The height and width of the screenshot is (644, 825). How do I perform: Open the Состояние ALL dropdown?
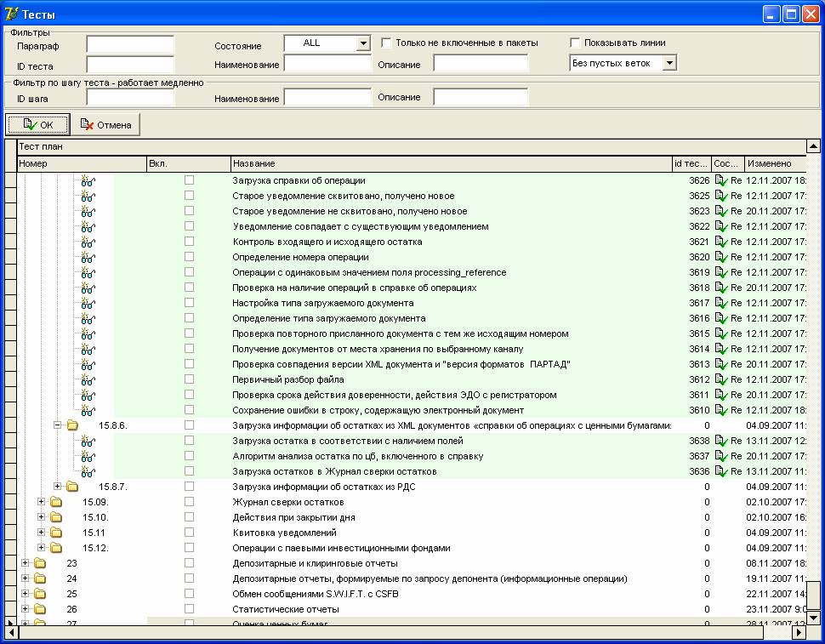pos(363,43)
